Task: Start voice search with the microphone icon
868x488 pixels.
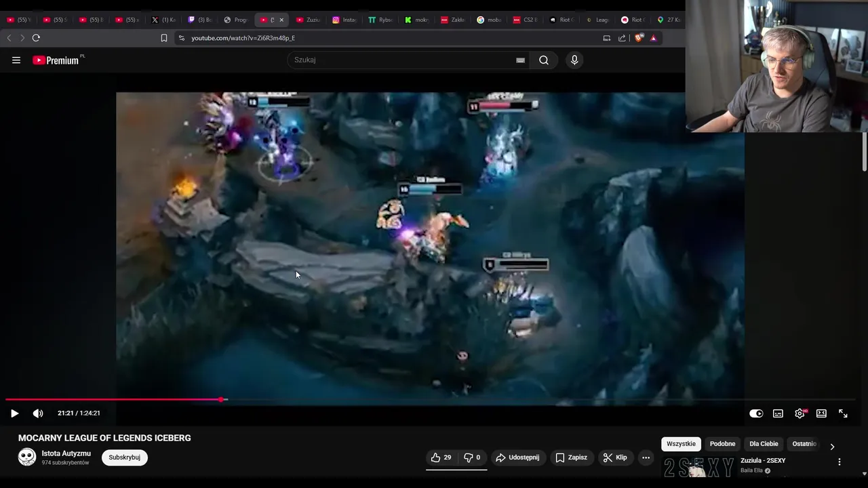Action: 574,60
